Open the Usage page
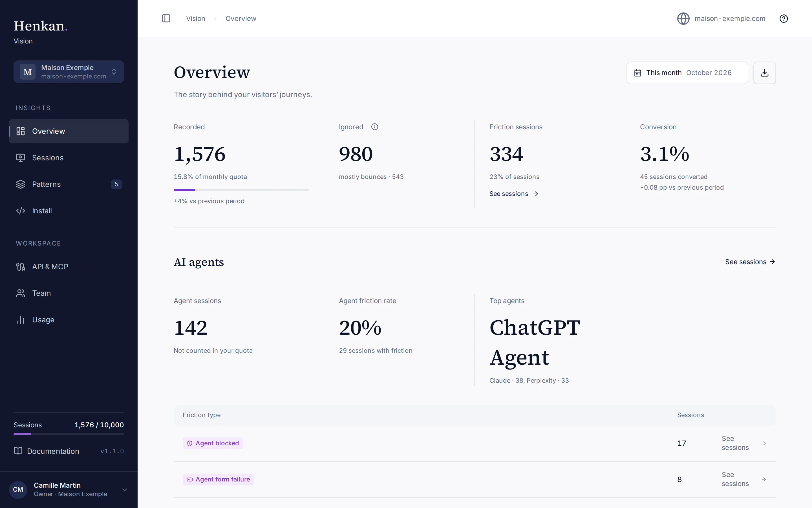The width and height of the screenshot is (812, 508). tap(69, 319)
